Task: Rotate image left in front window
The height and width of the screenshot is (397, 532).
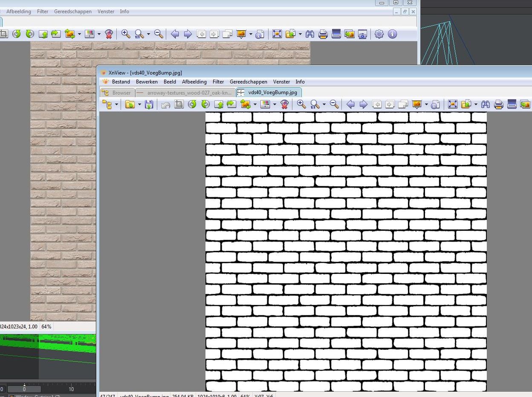Action: coord(192,104)
